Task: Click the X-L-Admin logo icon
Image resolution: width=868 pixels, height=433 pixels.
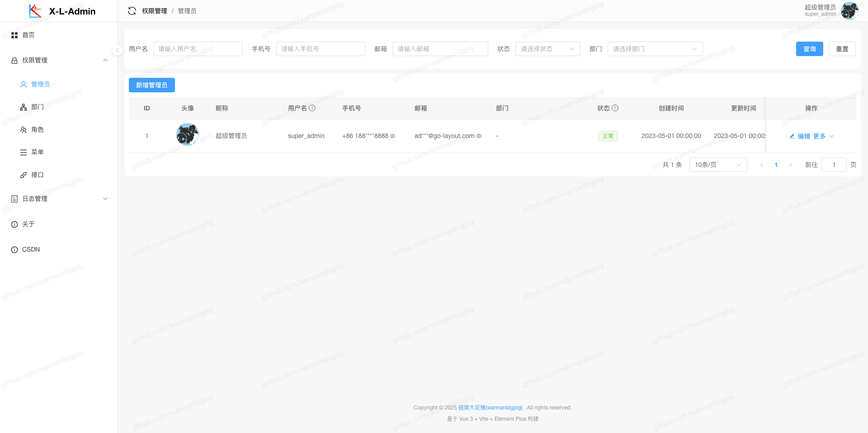Action: pyautogui.click(x=35, y=11)
